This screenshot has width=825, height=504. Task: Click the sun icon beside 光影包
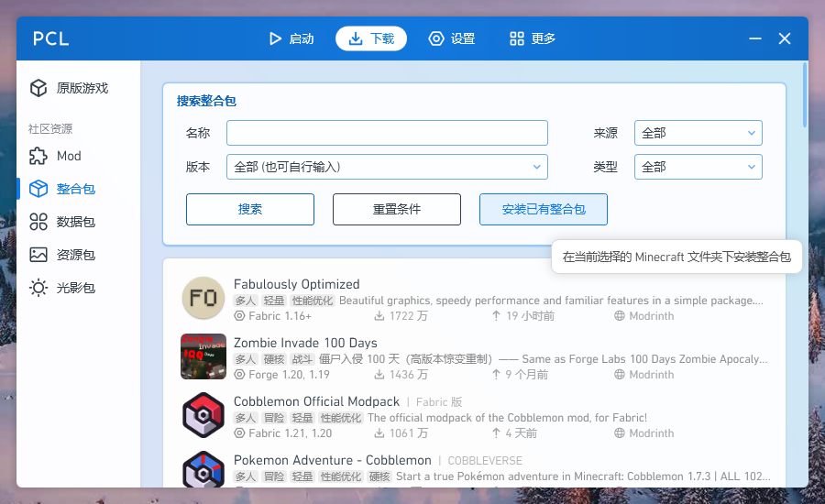[38, 288]
